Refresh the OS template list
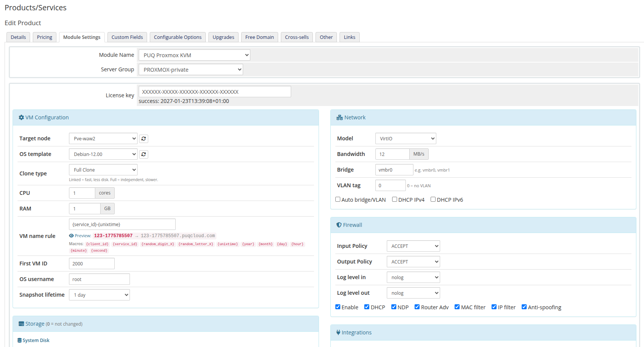This screenshot has height=347, width=644. 144,154
